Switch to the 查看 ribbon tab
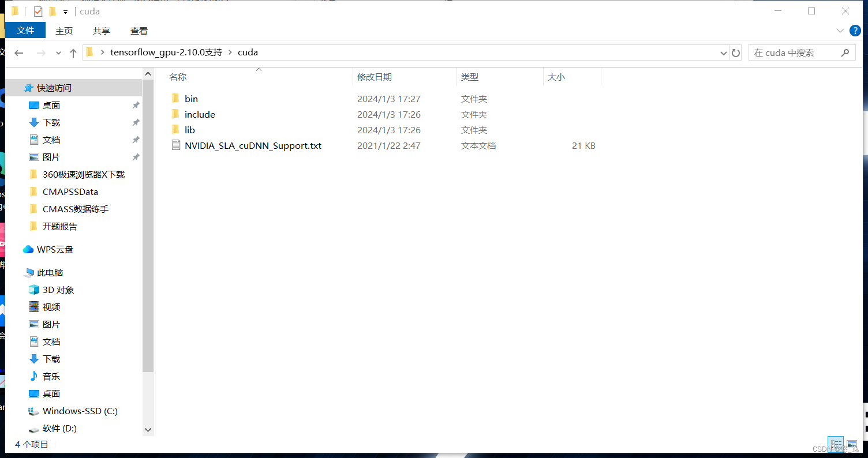The image size is (868, 458). point(139,31)
